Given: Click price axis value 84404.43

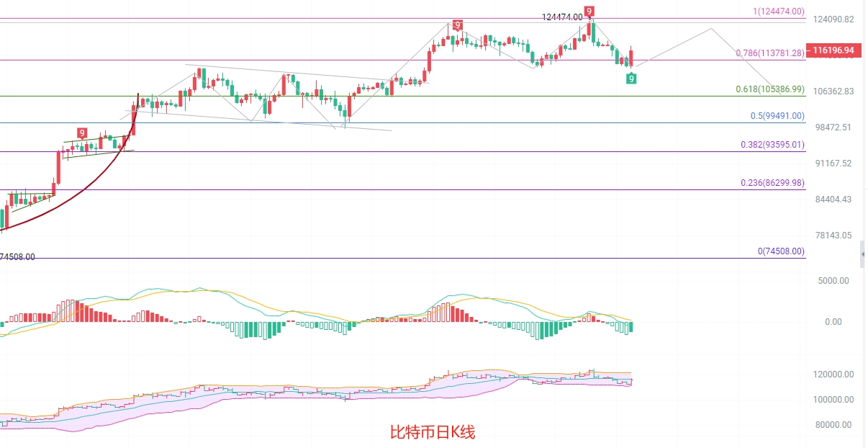Looking at the screenshot, I should 834,199.
